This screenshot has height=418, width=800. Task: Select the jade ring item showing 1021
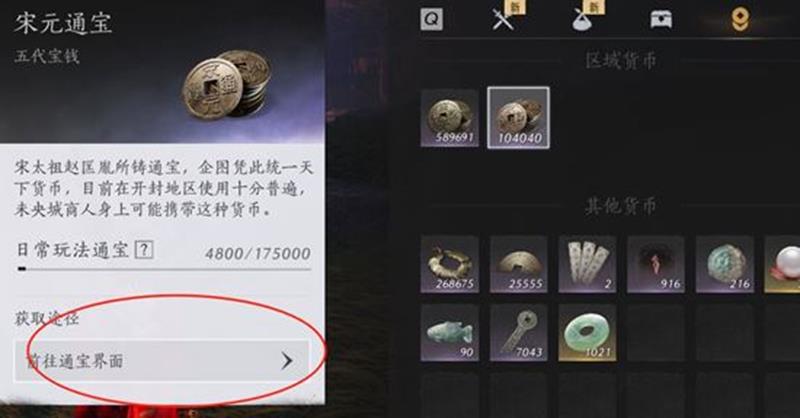click(587, 333)
